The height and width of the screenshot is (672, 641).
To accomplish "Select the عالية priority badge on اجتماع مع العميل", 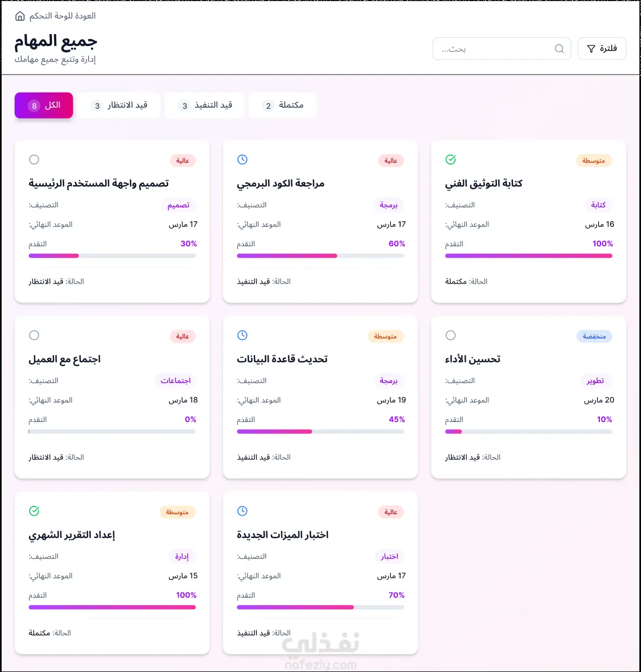I will [x=182, y=336].
